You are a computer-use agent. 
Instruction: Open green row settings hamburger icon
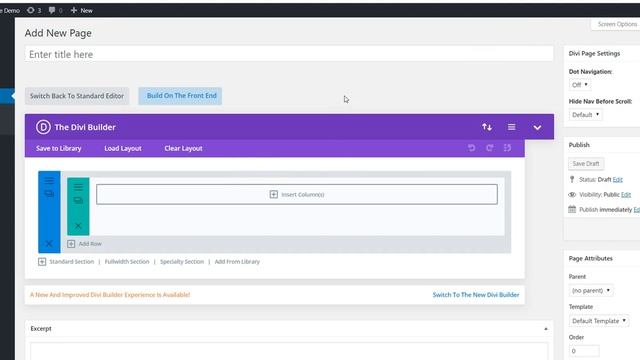78,187
